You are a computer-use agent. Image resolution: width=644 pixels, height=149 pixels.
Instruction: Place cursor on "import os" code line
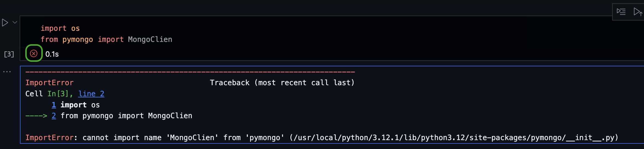60,28
